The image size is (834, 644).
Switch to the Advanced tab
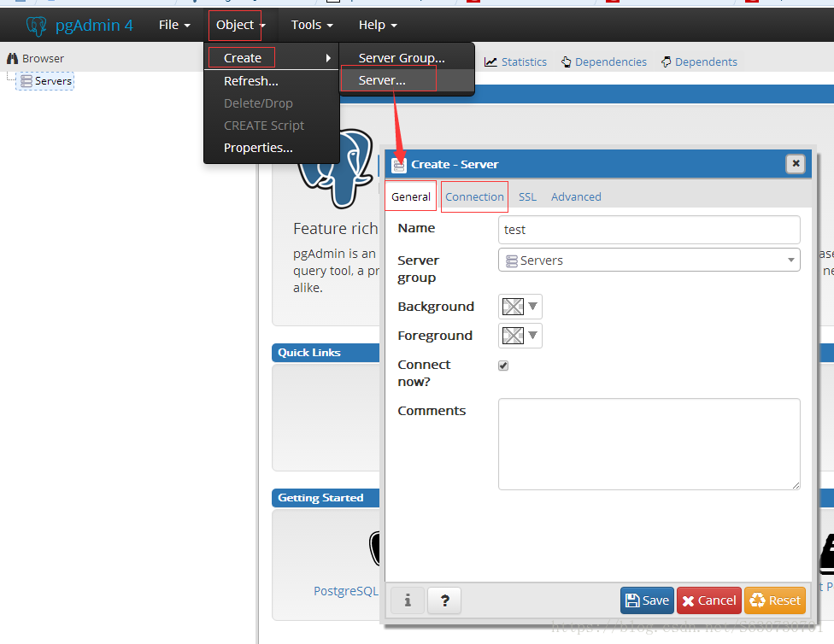tap(576, 196)
